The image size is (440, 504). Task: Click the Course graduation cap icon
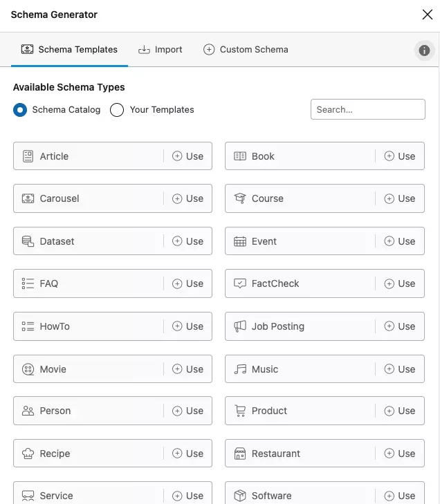pyautogui.click(x=240, y=198)
